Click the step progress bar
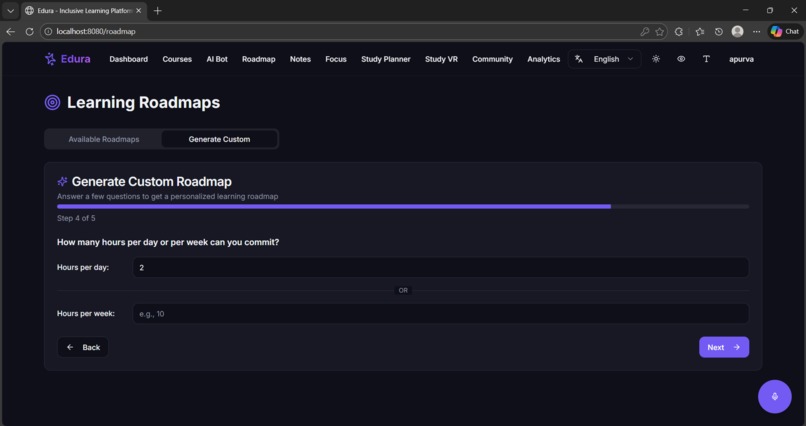 point(403,207)
